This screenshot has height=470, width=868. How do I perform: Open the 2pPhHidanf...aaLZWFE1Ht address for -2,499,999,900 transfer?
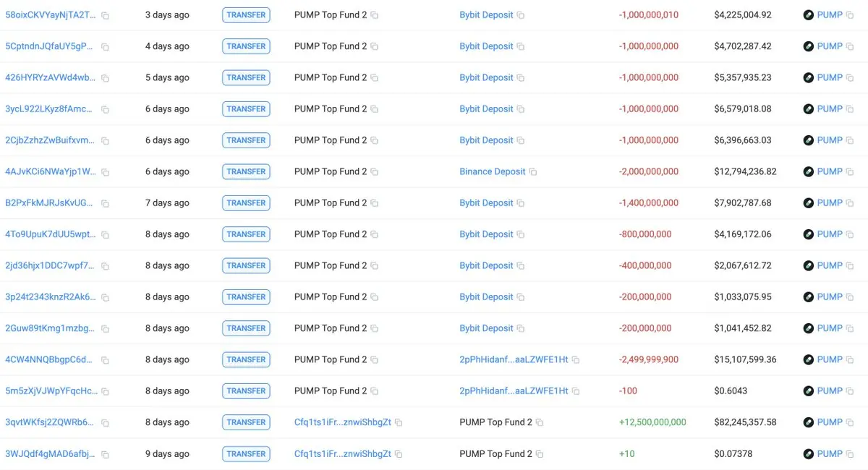[x=514, y=359]
